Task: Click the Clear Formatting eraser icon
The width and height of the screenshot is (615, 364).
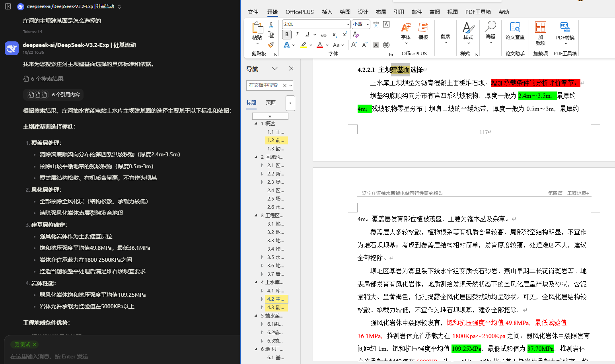Action: click(356, 35)
